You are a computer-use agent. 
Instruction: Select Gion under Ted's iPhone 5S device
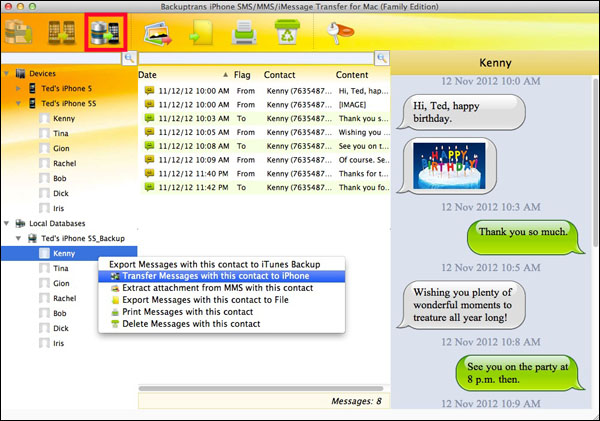tap(61, 148)
